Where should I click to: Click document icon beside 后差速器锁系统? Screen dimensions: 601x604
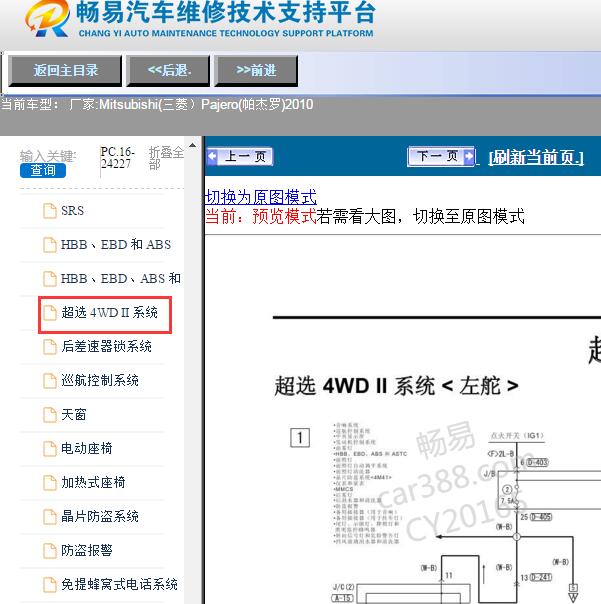(x=49, y=346)
